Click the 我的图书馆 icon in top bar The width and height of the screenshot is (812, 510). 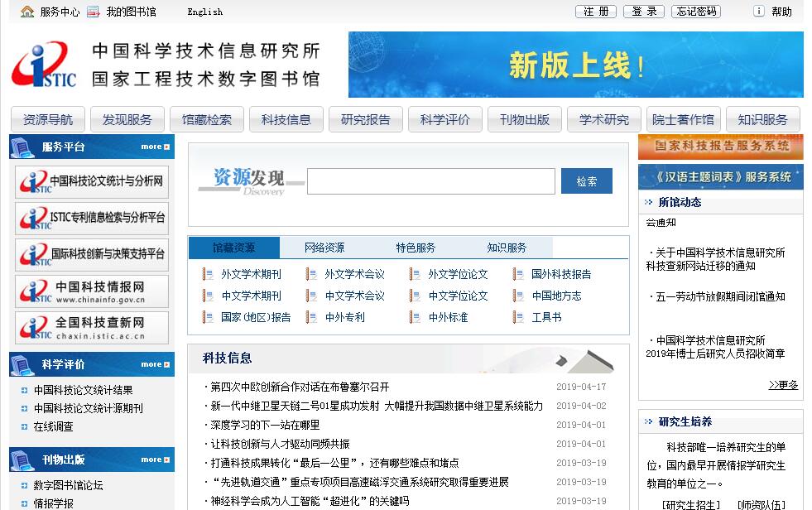93,12
